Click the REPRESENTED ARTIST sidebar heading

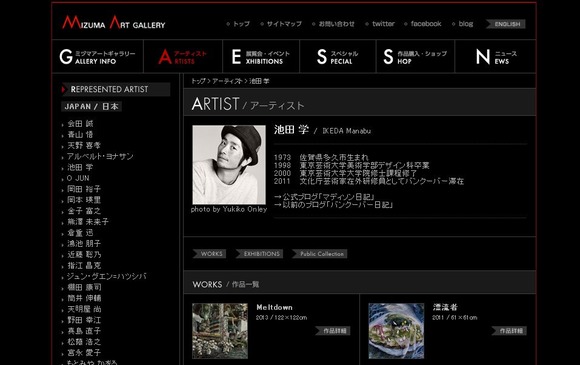click(116, 89)
